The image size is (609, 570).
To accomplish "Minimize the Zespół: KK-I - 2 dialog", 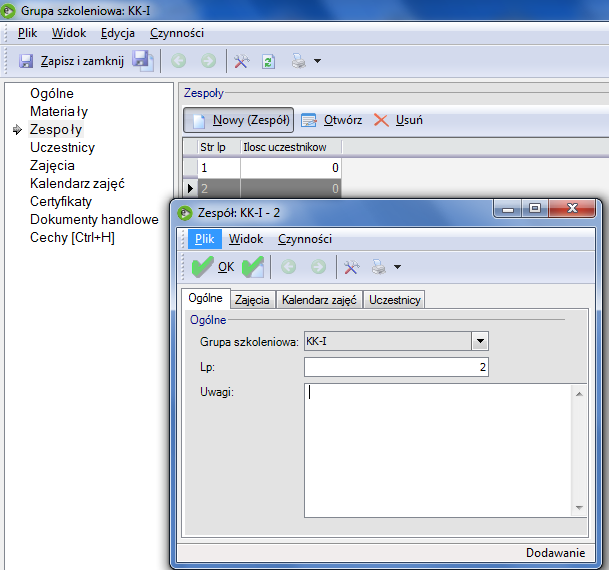I will (x=508, y=209).
